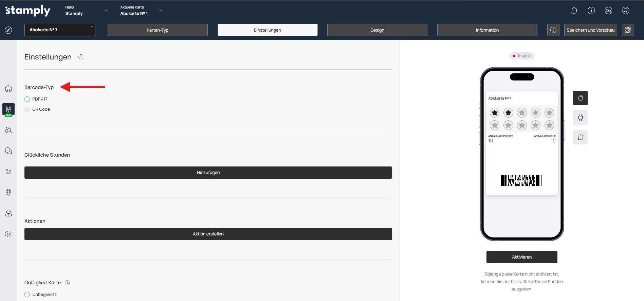Image resolution: width=644 pixels, height=301 pixels.
Task: Change language via De selector
Action: 608,11
